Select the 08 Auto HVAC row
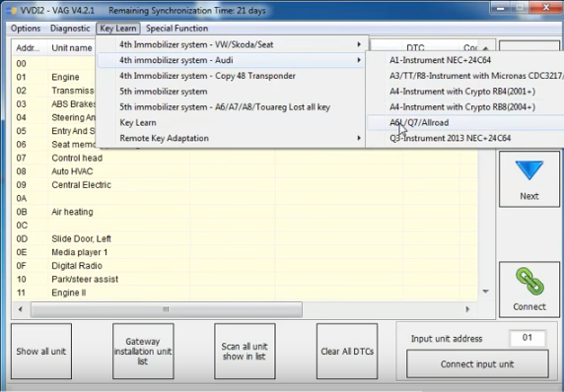This screenshot has height=392, width=564. click(245, 171)
